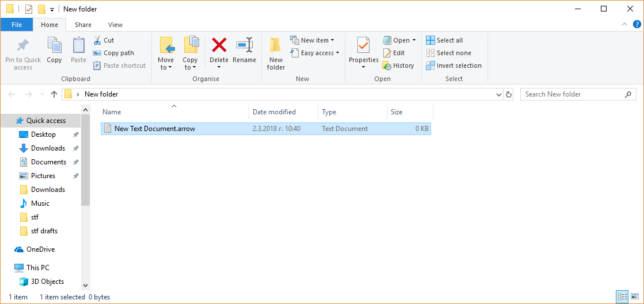644x304 pixels.
Task: Expand the address bar history dropdown
Action: (498, 94)
